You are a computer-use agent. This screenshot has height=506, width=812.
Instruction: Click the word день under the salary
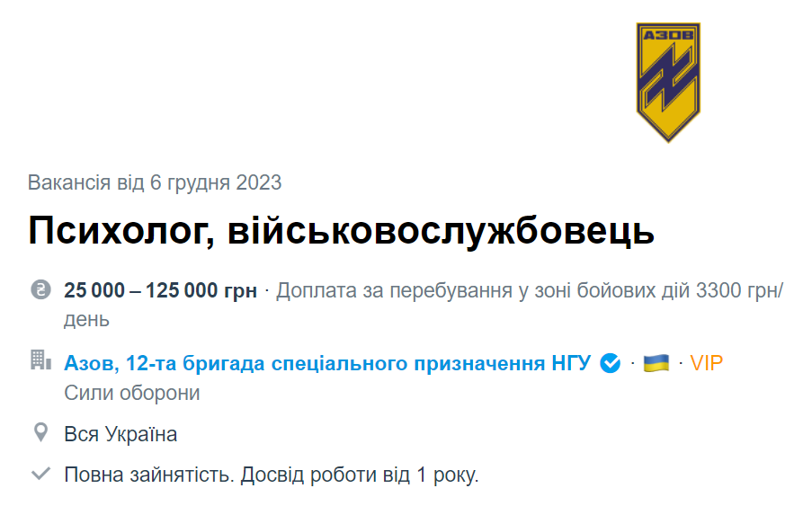(x=86, y=319)
